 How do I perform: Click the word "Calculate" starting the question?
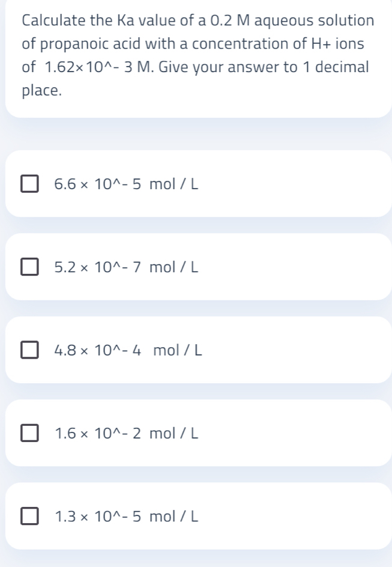tap(54, 20)
